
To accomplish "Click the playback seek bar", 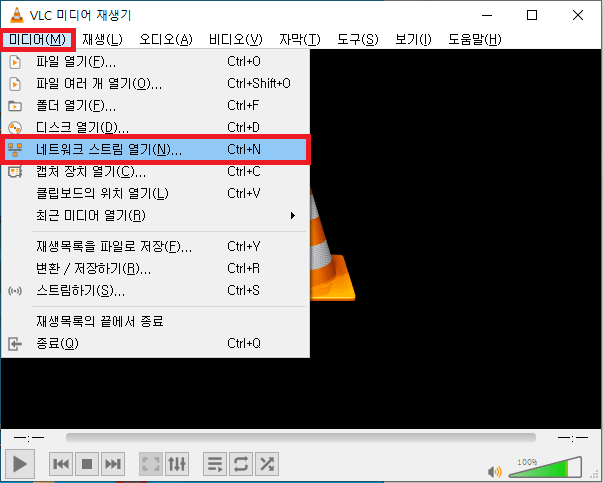I will point(301,438).
